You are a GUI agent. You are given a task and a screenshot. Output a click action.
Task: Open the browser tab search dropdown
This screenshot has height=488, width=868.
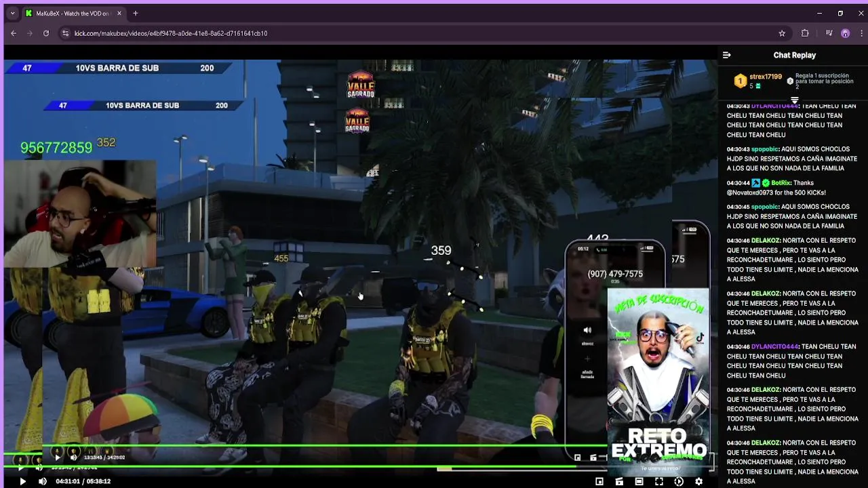tap(12, 13)
